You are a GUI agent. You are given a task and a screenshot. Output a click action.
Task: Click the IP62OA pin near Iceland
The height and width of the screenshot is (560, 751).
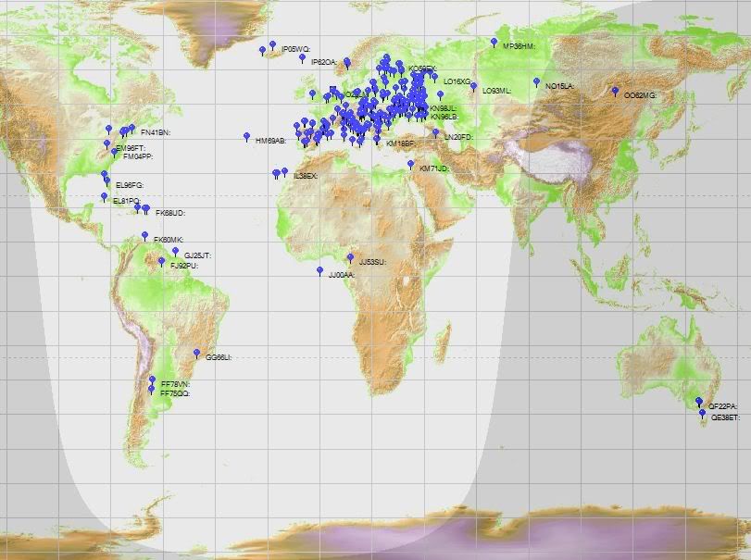point(302,57)
